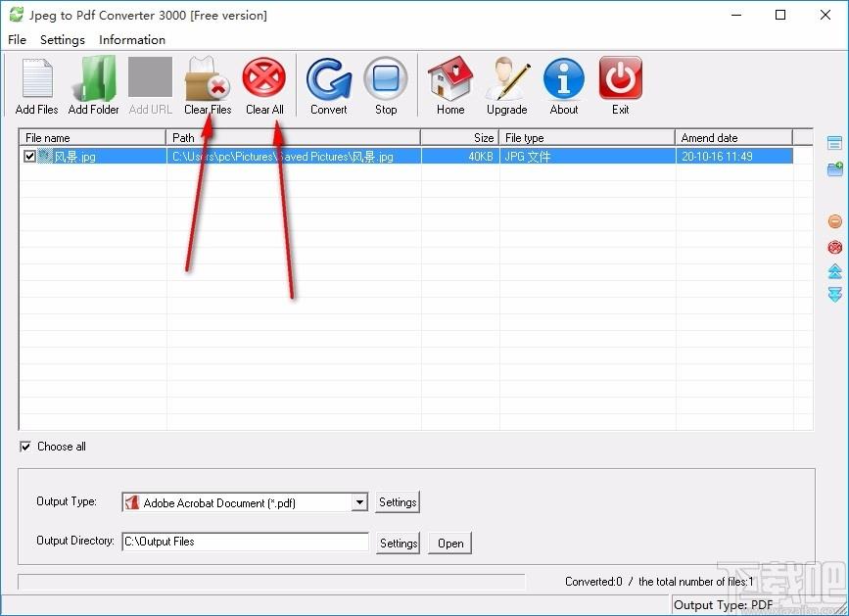Viewport: 849px width, 616px height.
Task: Click the Output Directory text field
Action: point(245,542)
